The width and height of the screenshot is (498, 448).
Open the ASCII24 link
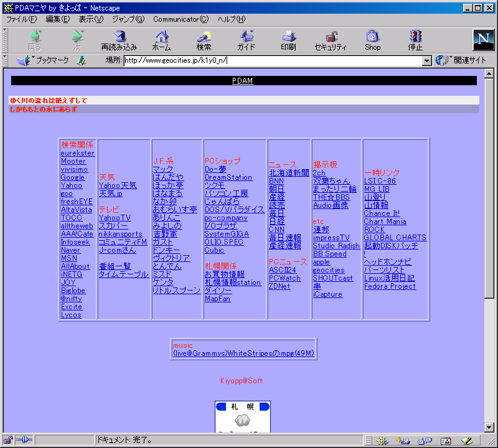(283, 270)
